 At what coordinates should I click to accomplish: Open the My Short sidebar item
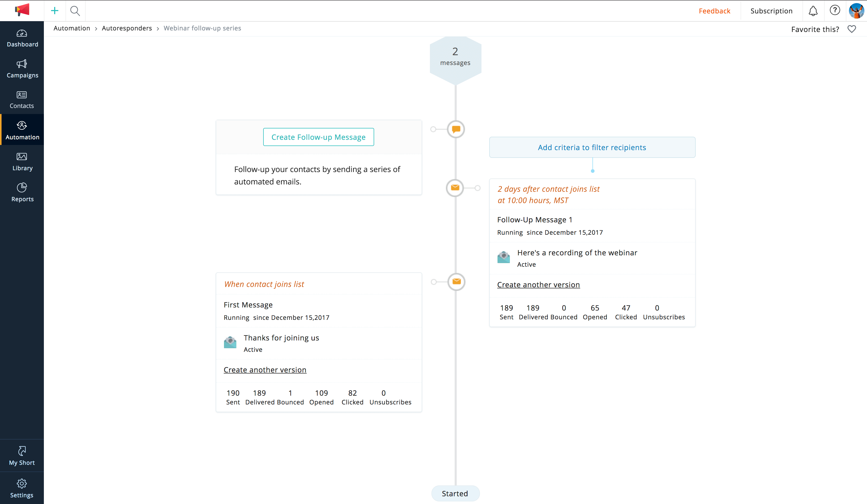click(22, 456)
